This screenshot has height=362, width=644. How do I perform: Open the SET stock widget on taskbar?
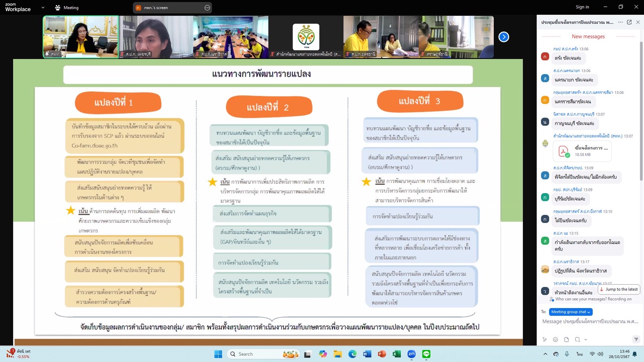tap(18, 354)
